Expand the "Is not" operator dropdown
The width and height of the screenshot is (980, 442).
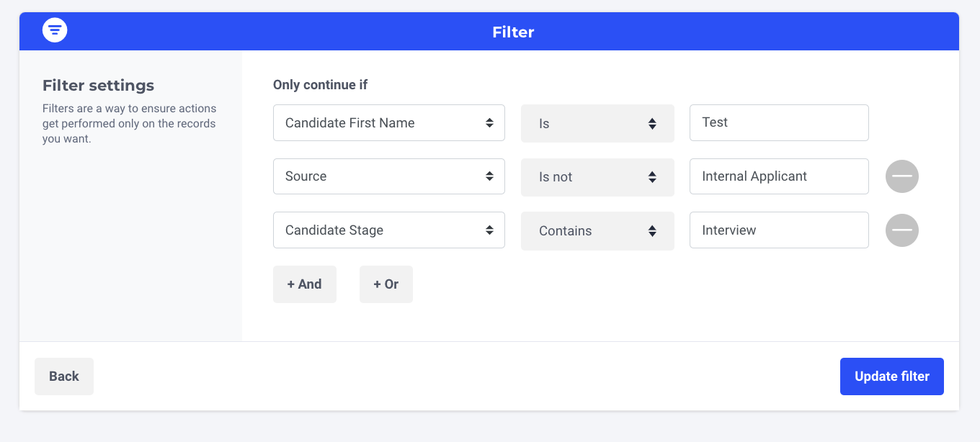pyautogui.click(x=597, y=177)
